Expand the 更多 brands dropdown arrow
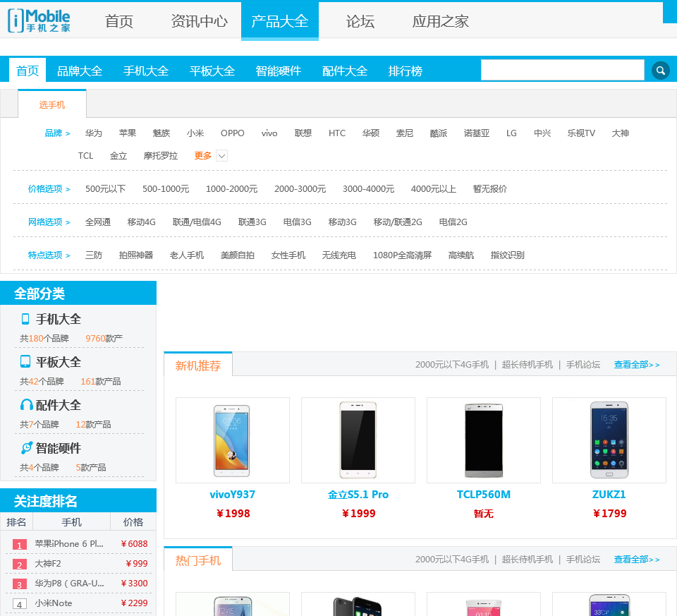Image resolution: width=677 pixels, height=616 pixels. 221,156
